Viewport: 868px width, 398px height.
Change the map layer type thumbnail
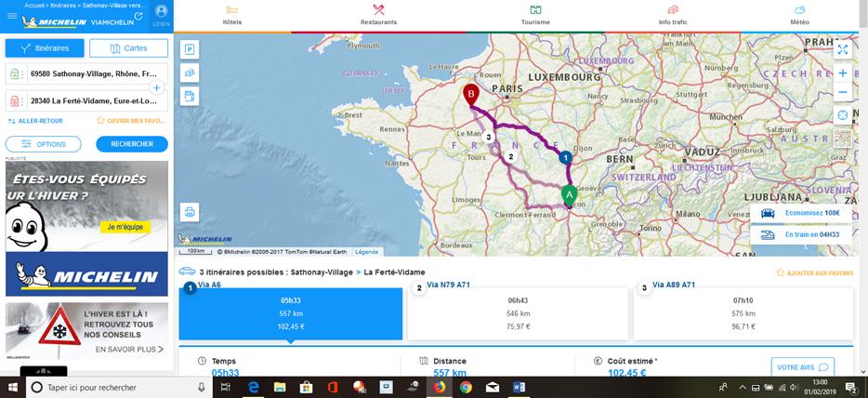[842, 139]
